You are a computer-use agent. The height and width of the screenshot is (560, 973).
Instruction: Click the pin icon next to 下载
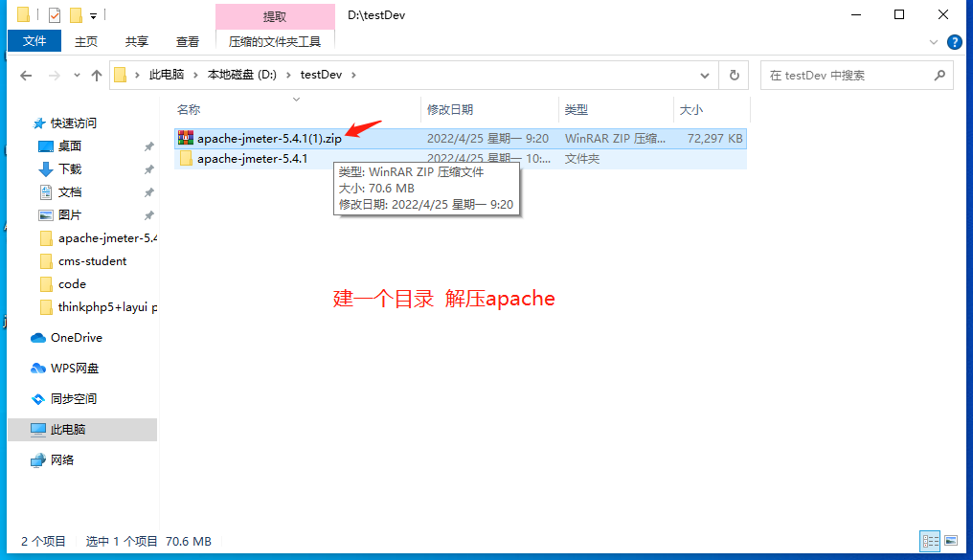click(149, 169)
